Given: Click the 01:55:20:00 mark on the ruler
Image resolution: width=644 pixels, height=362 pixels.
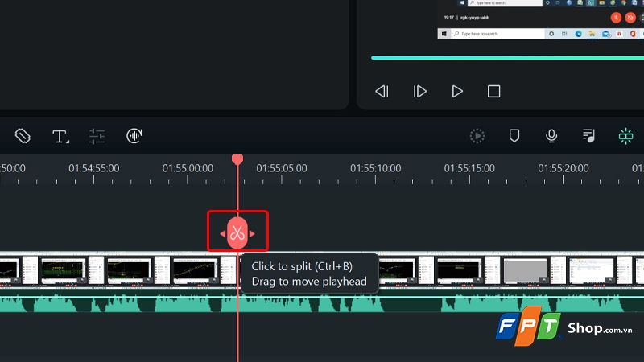Looking at the screenshot, I should [x=563, y=168].
